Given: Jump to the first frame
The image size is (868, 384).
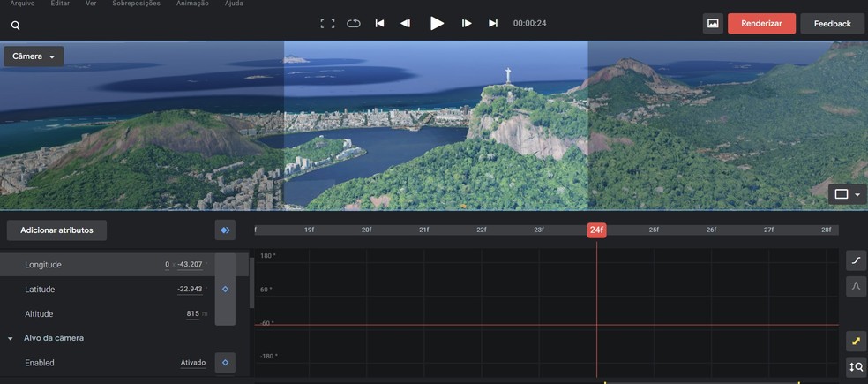Looking at the screenshot, I should click(379, 24).
